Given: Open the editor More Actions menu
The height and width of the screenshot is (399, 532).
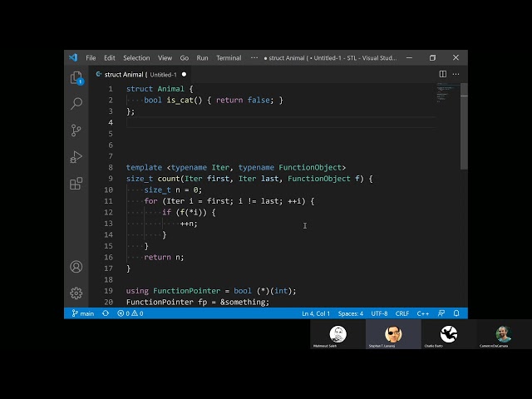Looking at the screenshot, I should pyautogui.click(x=456, y=74).
